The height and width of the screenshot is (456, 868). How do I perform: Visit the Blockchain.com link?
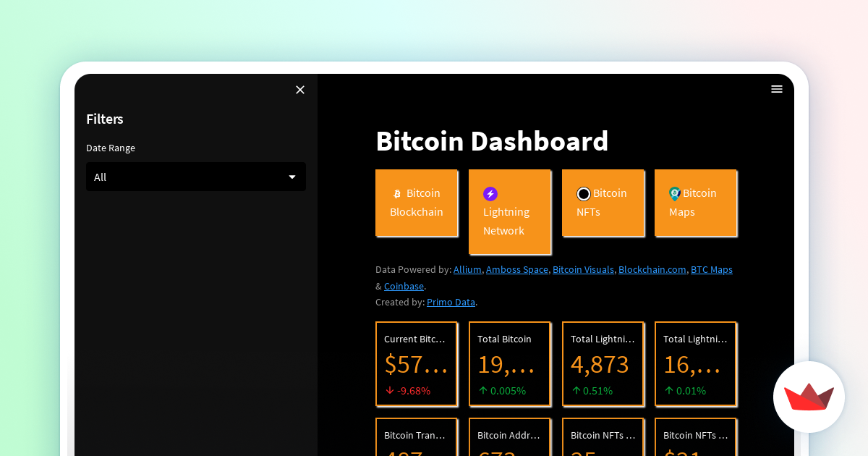(x=652, y=269)
